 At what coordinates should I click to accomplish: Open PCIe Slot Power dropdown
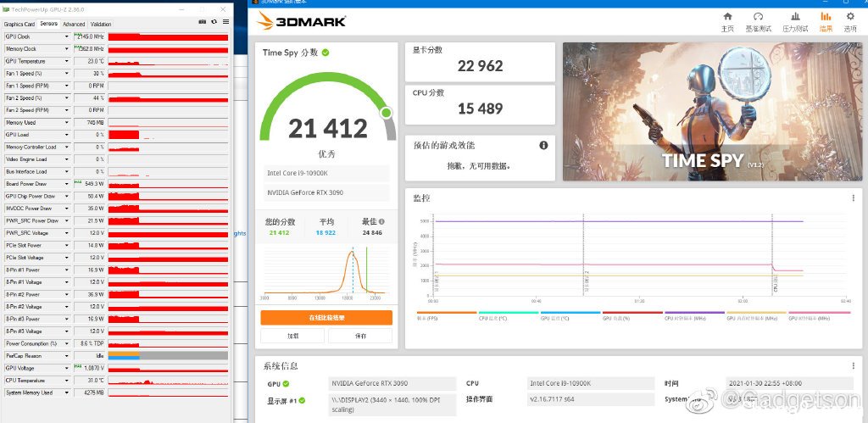[x=66, y=245]
